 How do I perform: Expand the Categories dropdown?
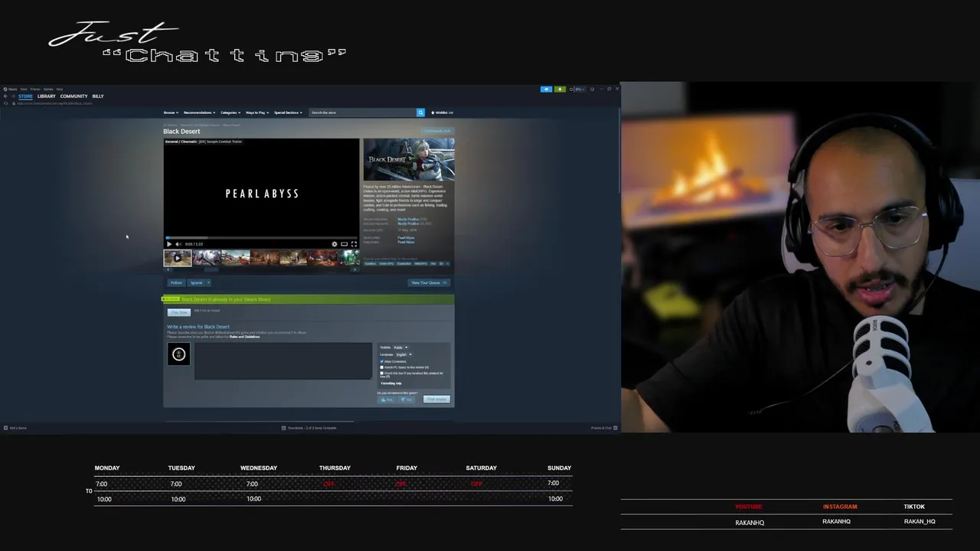230,112
